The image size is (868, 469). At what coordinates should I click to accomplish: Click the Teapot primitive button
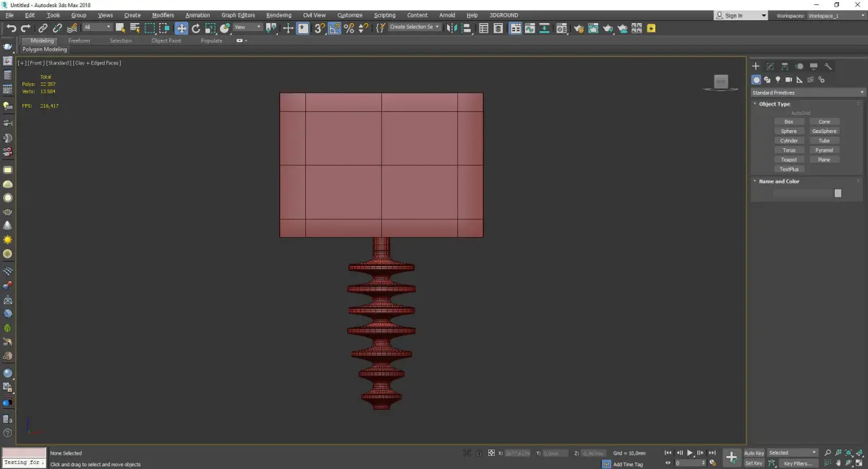[788, 160]
